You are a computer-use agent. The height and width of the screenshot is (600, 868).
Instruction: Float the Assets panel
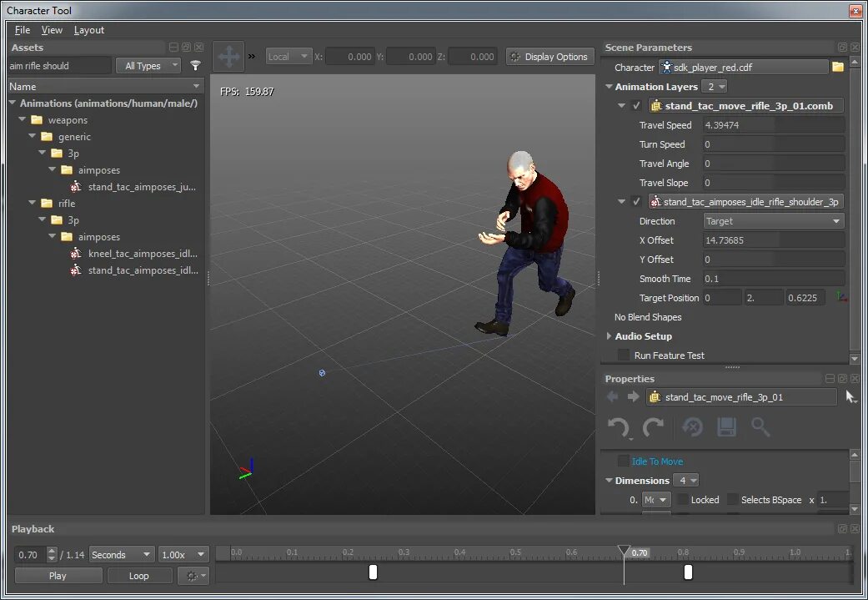pos(186,48)
